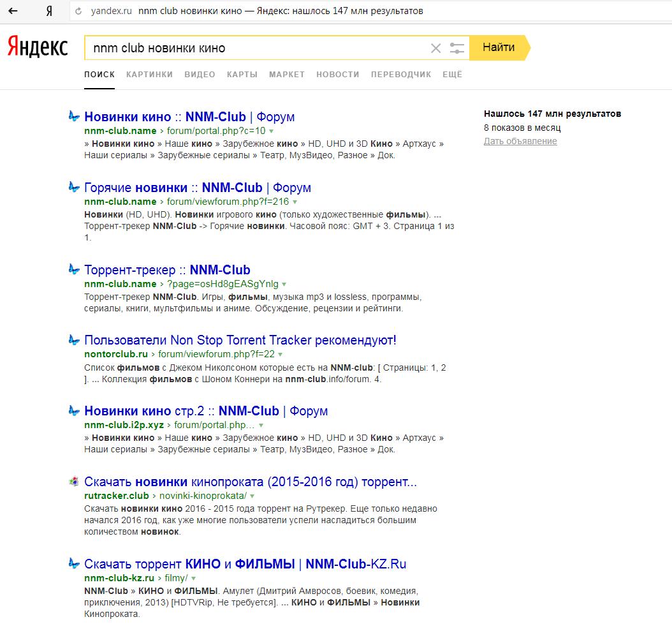Click favicon beside Торрент-трекер :: NNM-Club result
The image size is (672, 638).
coord(74,269)
